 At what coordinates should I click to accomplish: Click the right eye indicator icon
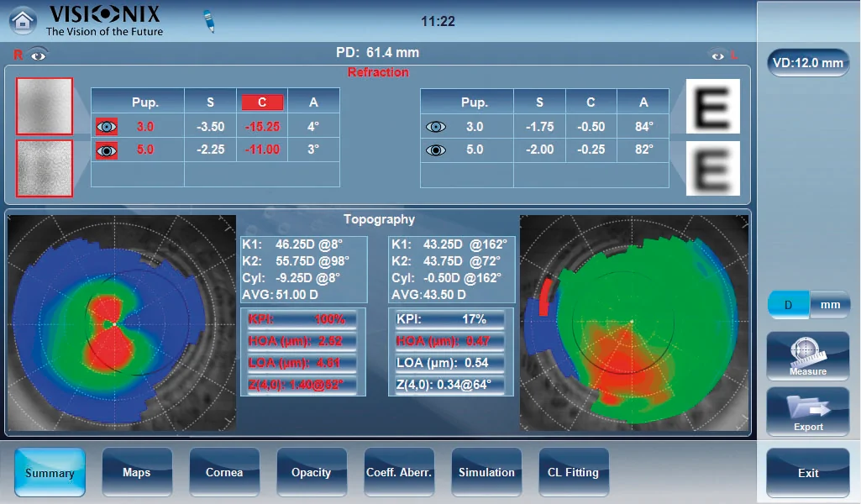38,55
